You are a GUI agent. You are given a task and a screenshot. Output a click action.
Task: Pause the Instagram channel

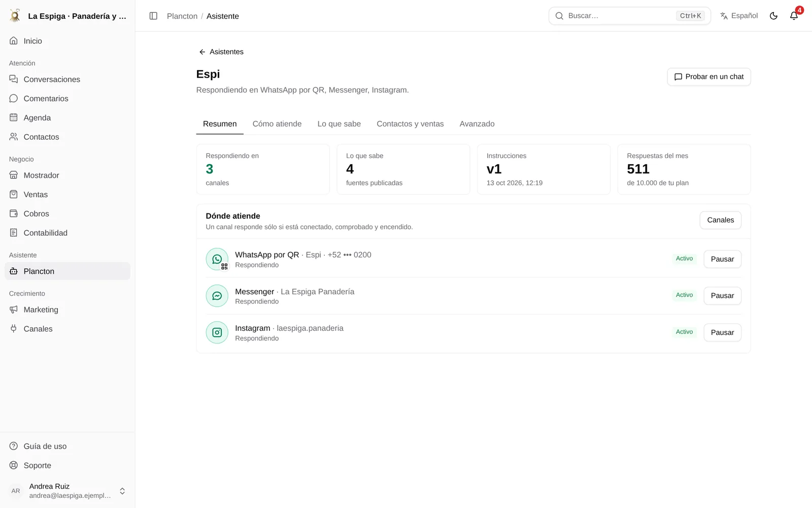click(x=722, y=332)
